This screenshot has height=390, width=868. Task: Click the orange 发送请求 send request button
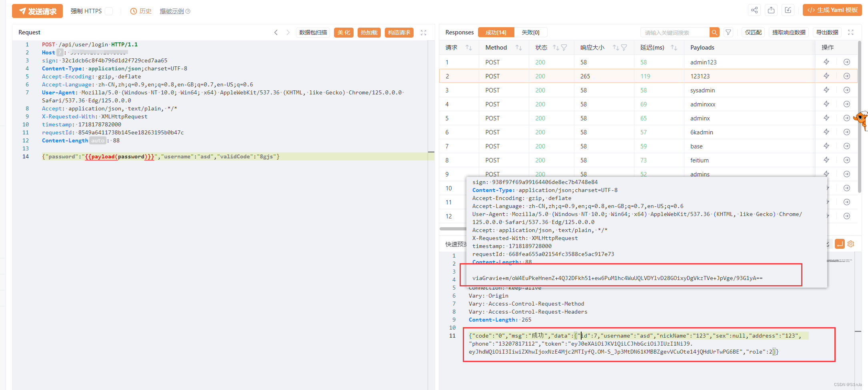coord(37,11)
